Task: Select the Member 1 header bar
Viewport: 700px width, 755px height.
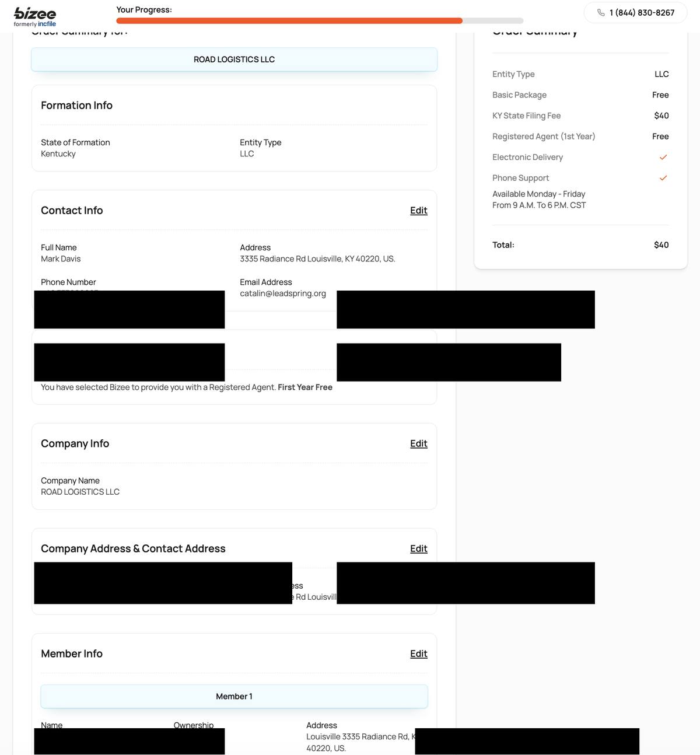Action: [x=234, y=696]
